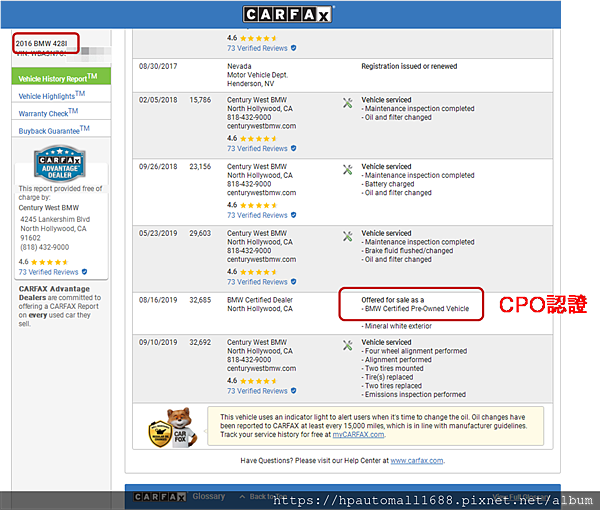Open 73 Verified Reviews in 05/23/2019 row
Viewport: 600px width, 510px height.
pos(257,282)
